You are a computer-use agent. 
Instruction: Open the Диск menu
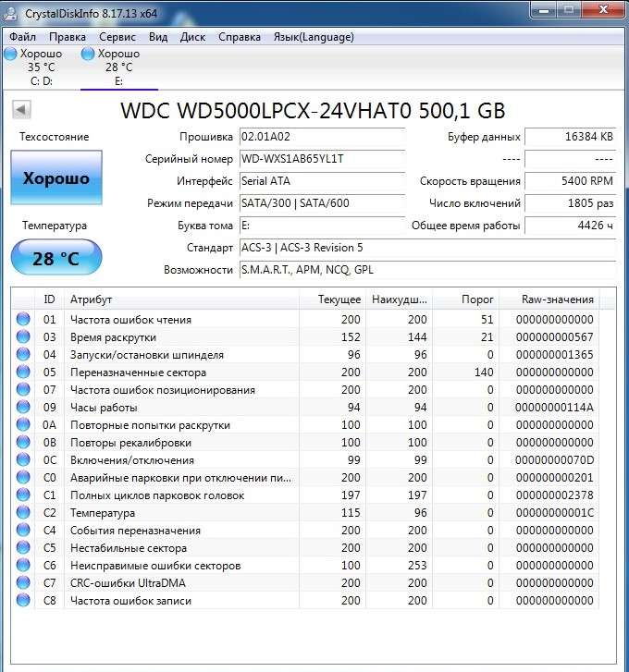coord(192,37)
